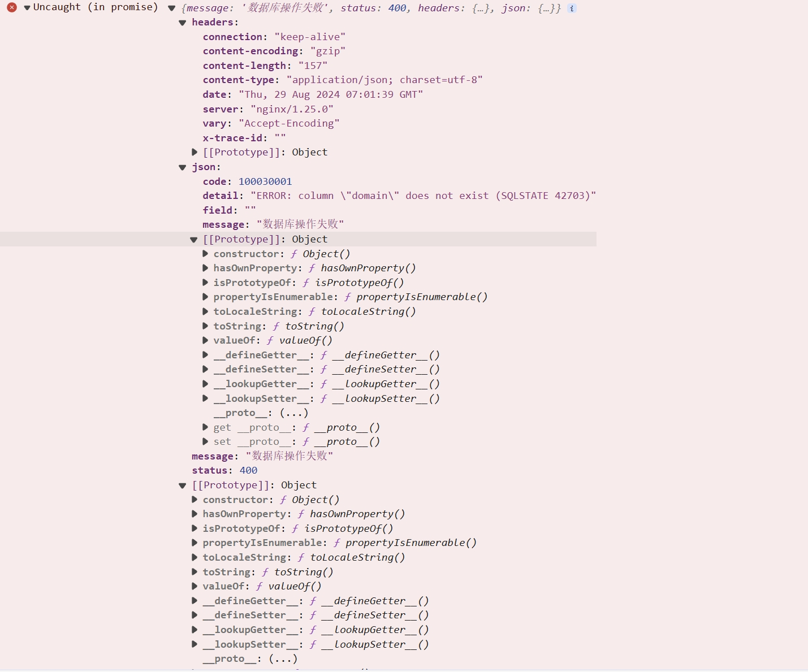Expand hasOwnProperty in the last Prototype

coord(195,514)
